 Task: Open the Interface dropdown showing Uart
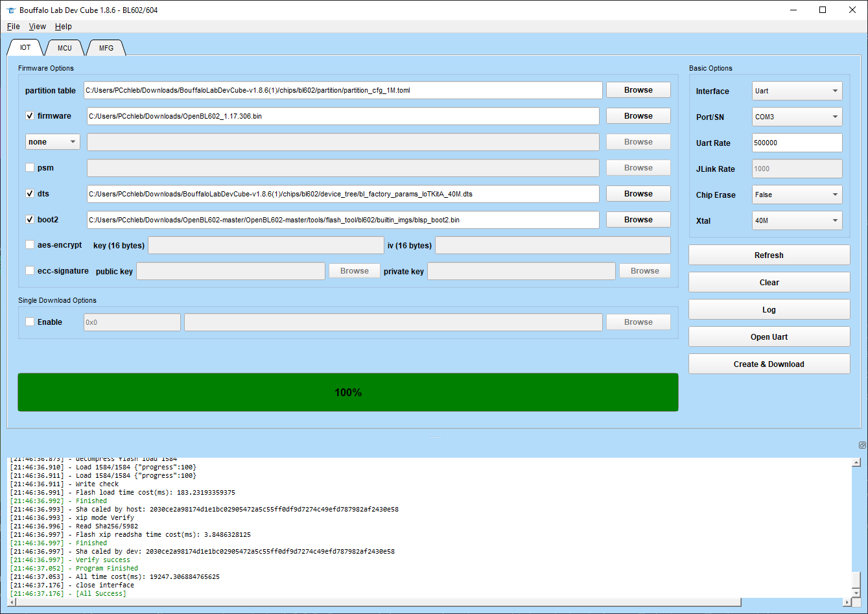pyautogui.click(x=797, y=91)
